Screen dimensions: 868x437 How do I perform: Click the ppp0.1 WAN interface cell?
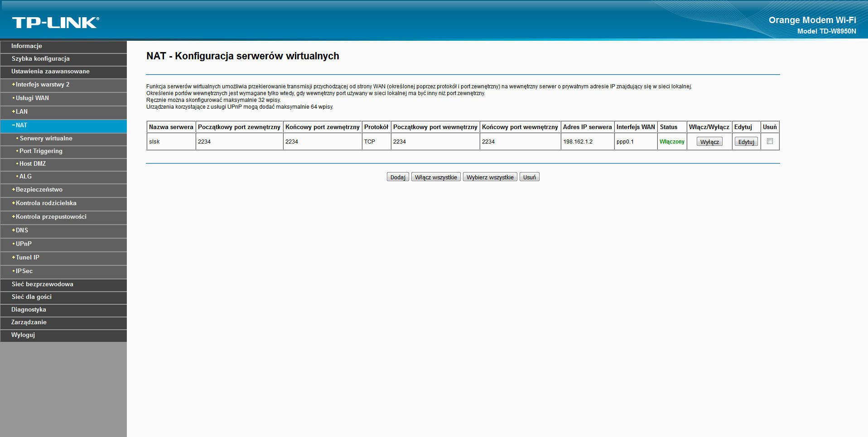click(636, 142)
